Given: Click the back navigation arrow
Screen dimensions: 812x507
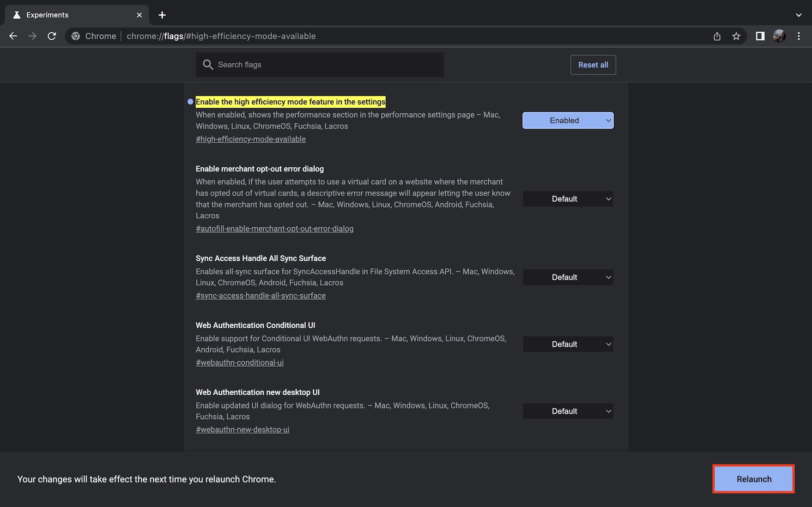Looking at the screenshot, I should click(x=13, y=36).
